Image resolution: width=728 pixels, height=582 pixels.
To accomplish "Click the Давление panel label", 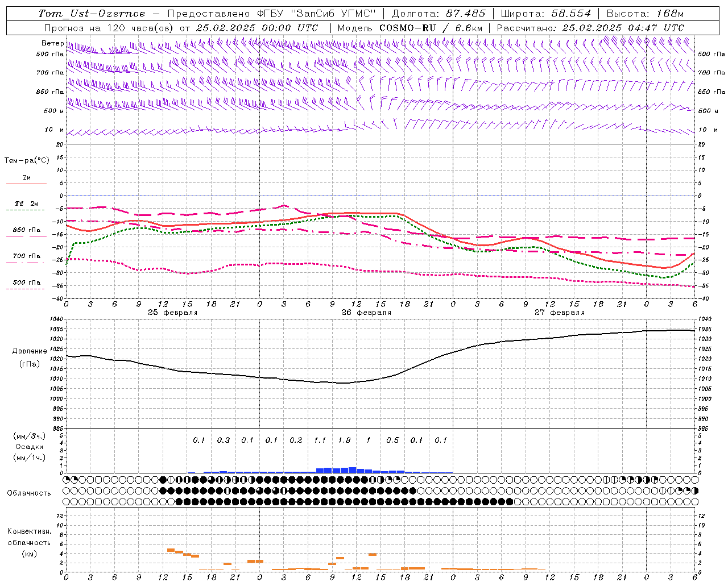I will (30, 351).
